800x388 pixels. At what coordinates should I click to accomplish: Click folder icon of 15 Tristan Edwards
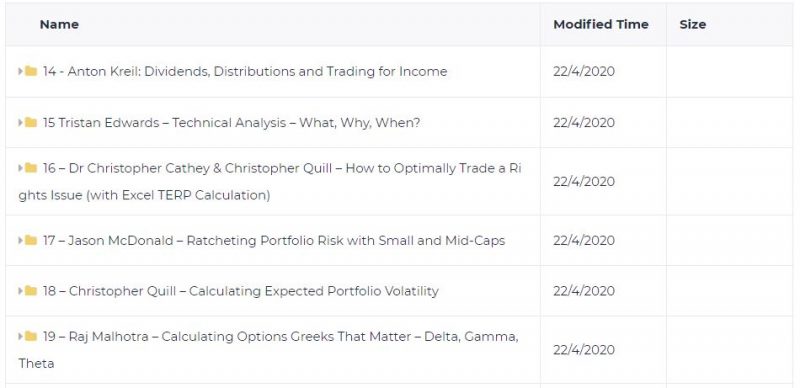(x=31, y=122)
